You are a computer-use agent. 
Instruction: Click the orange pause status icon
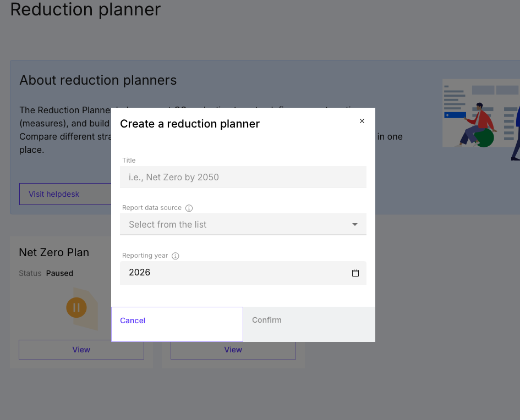[76, 307]
